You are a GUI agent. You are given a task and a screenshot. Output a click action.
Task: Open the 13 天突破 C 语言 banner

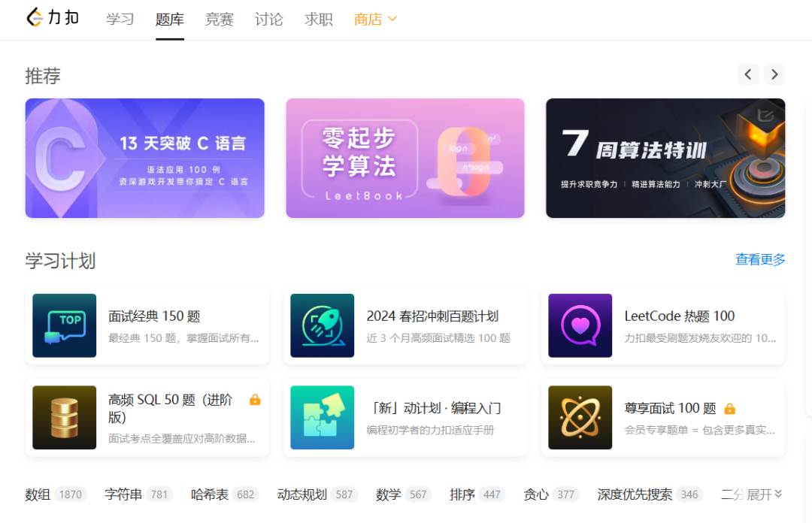coord(145,158)
